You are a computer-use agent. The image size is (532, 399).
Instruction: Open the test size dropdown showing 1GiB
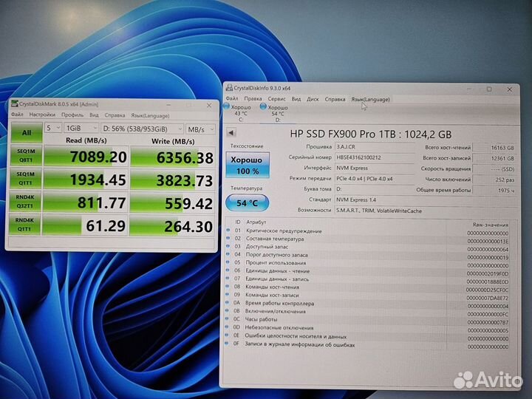pos(81,129)
